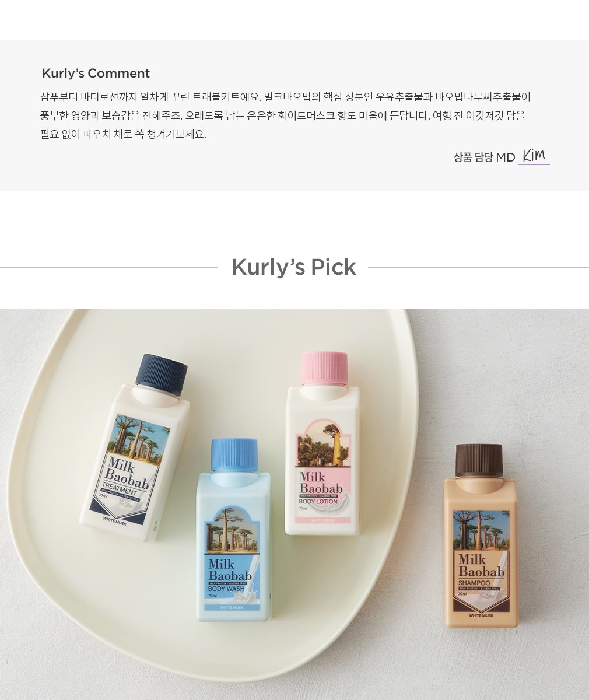Viewport: 589px width, 700px height.
Task: Click the BODY WASH label text
Action: 226,589
